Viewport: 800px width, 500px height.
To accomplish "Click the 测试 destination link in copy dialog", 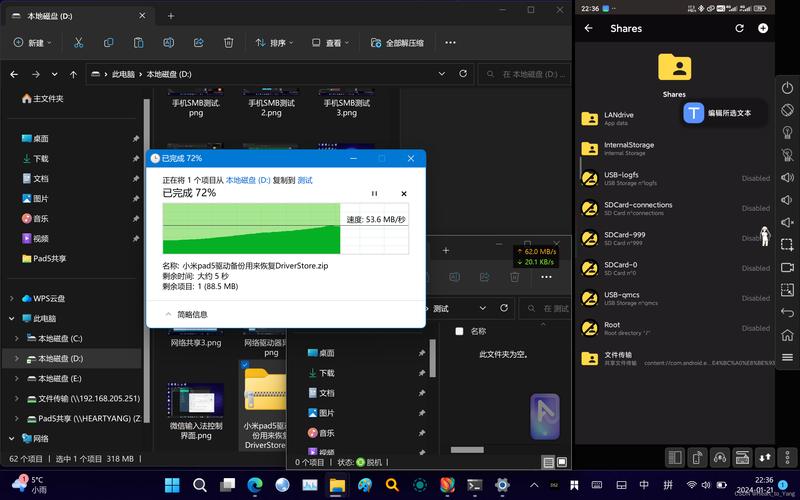I will [x=305, y=180].
